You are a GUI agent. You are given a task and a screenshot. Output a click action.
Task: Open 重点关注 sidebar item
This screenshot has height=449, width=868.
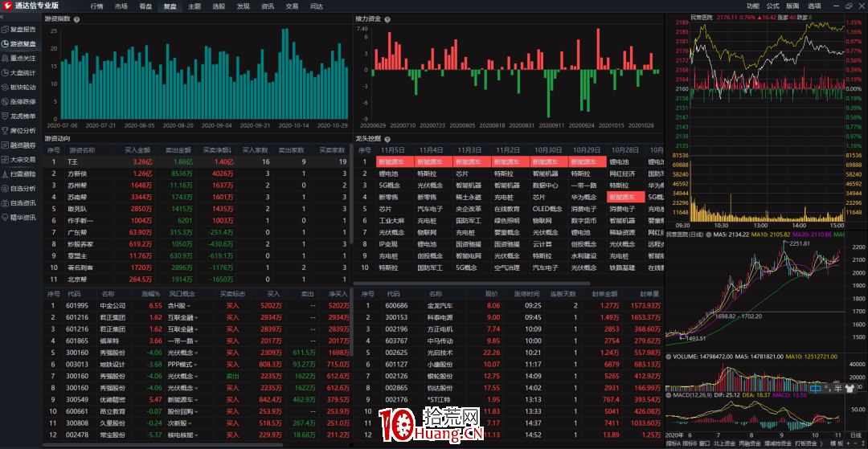point(19,58)
